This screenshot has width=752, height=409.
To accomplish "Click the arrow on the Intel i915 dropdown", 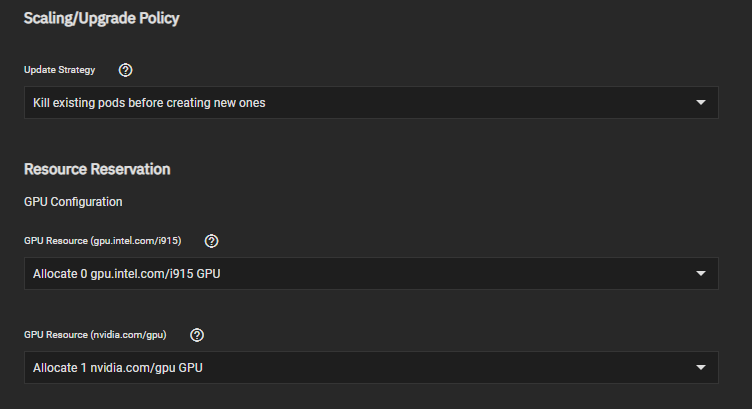I will point(700,273).
